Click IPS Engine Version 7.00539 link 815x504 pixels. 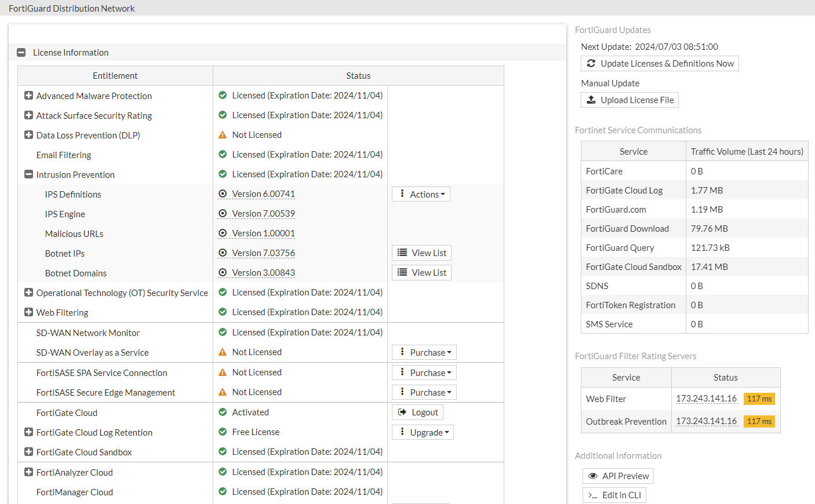[x=263, y=214]
